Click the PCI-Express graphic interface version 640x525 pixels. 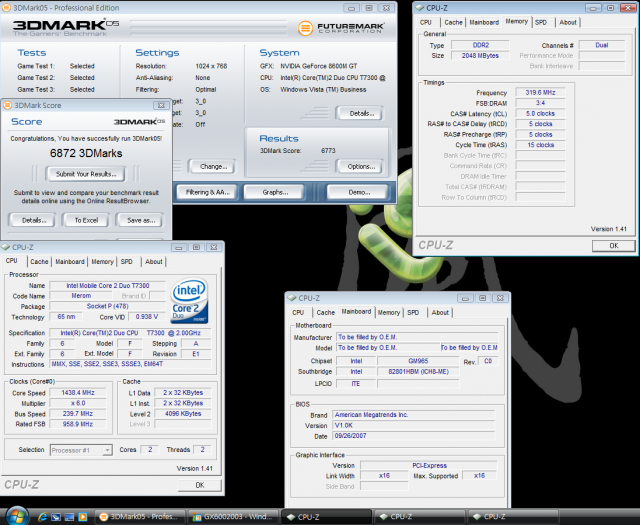click(429, 465)
